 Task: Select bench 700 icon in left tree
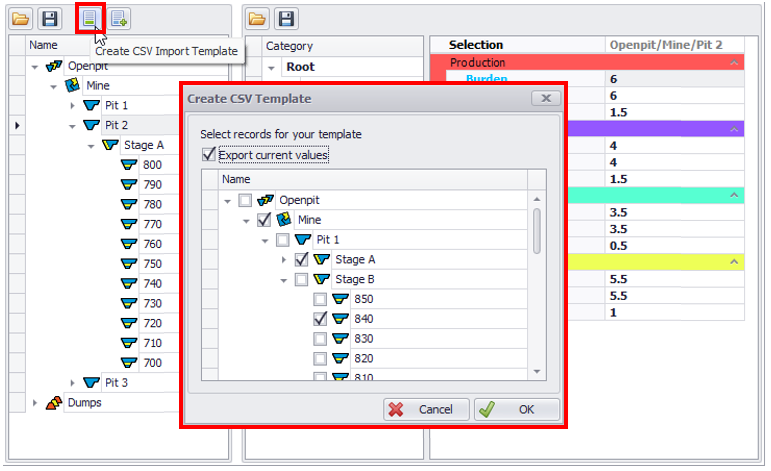coord(129,362)
